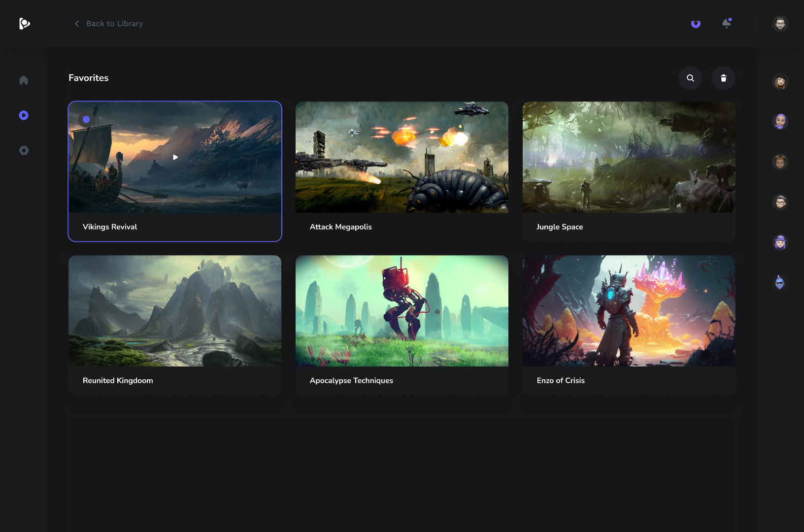The width and height of the screenshot is (804, 532).
Task: Open the Attack Megapolis thumbnail
Action: tap(402, 158)
